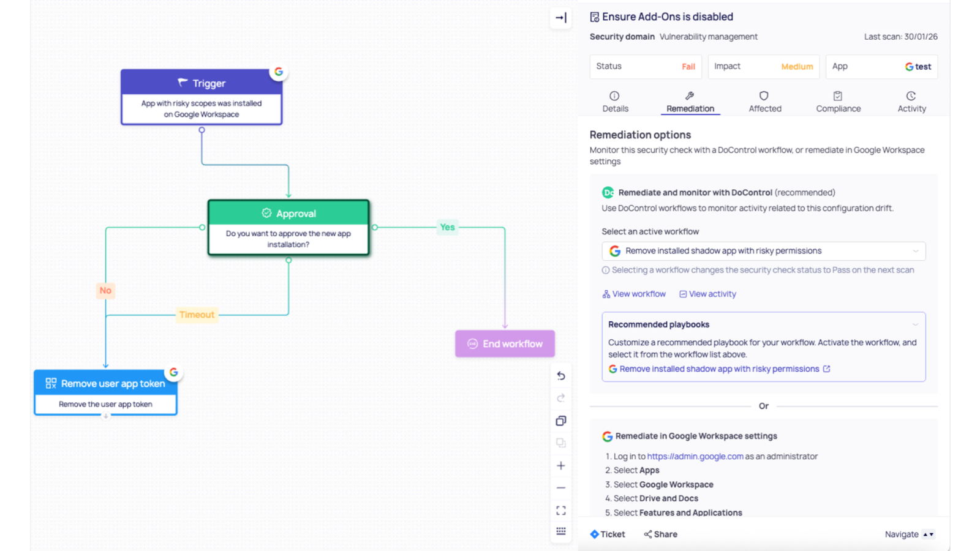The height and width of the screenshot is (551, 980).
Task: Click the redo arrow in canvas toolbar
Action: point(560,398)
